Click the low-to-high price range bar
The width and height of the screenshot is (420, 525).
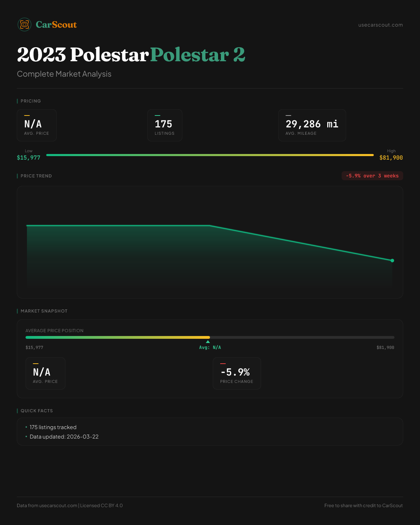click(210, 155)
